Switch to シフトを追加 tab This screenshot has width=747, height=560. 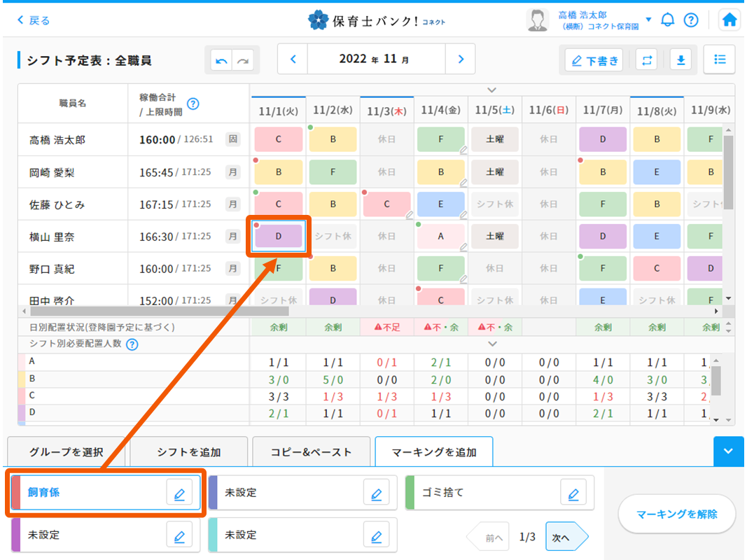pos(189,452)
